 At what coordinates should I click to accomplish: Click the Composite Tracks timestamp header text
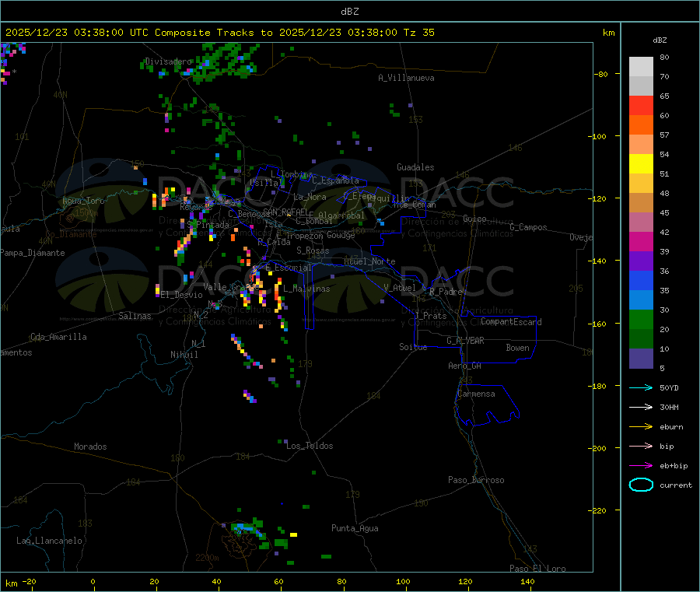click(220, 33)
